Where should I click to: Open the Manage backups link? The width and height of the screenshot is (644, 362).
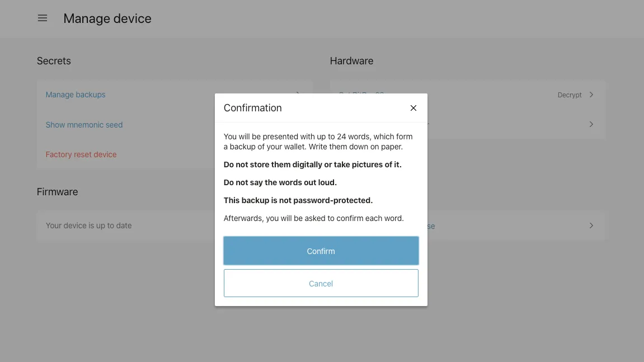[76, 95]
